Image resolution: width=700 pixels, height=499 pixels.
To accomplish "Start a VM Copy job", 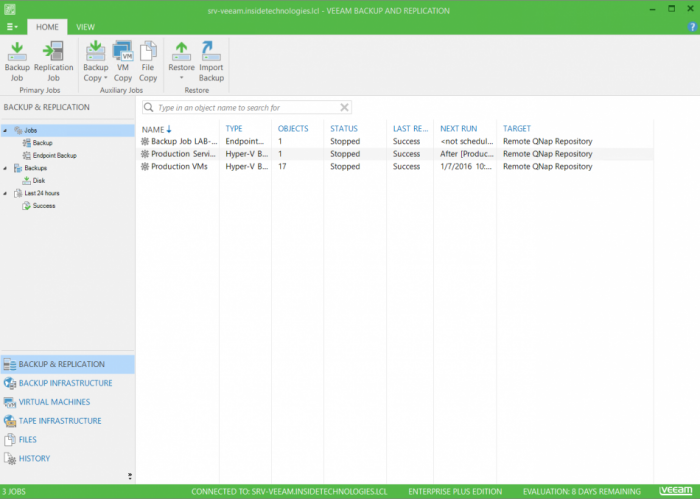I will 123,62.
